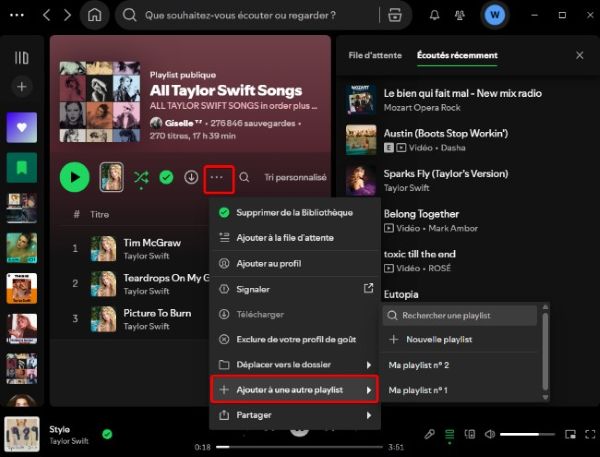Image resolution: width=600 pixels, height=457 pixels.
Task: Close the queue side panel
Action: 579,55
